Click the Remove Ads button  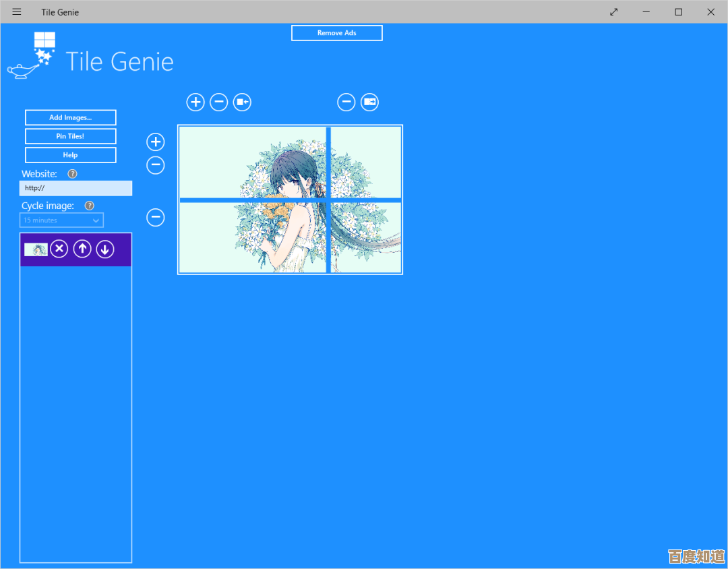point(337,33)
